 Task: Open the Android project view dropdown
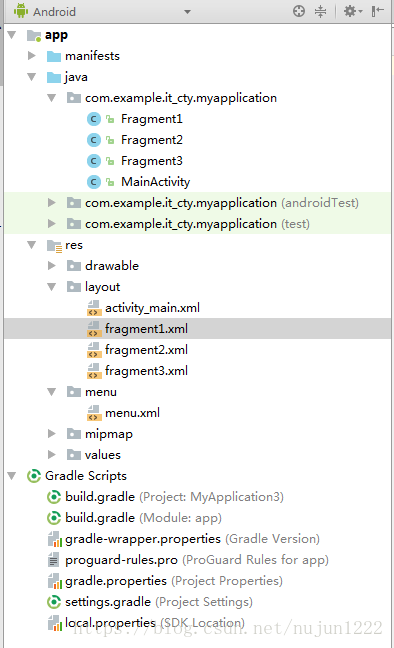point(187,12)
